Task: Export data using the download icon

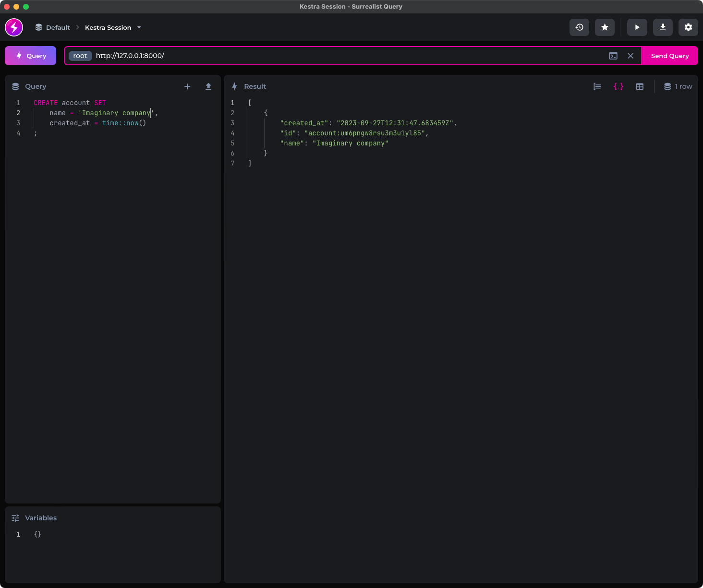Action: point(663,27)
